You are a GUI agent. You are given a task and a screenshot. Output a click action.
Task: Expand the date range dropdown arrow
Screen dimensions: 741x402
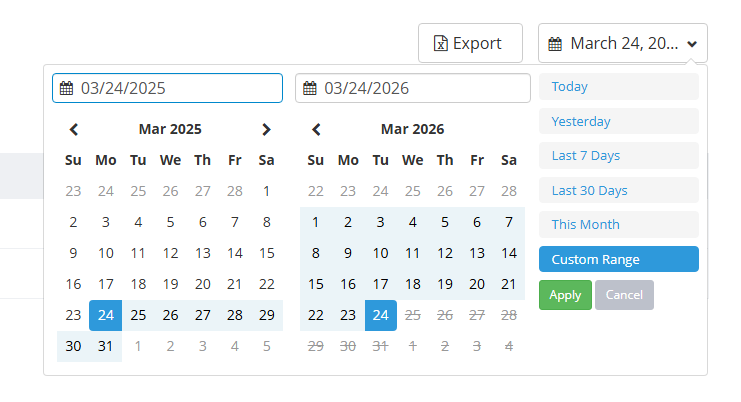click(x=692, y=44)
